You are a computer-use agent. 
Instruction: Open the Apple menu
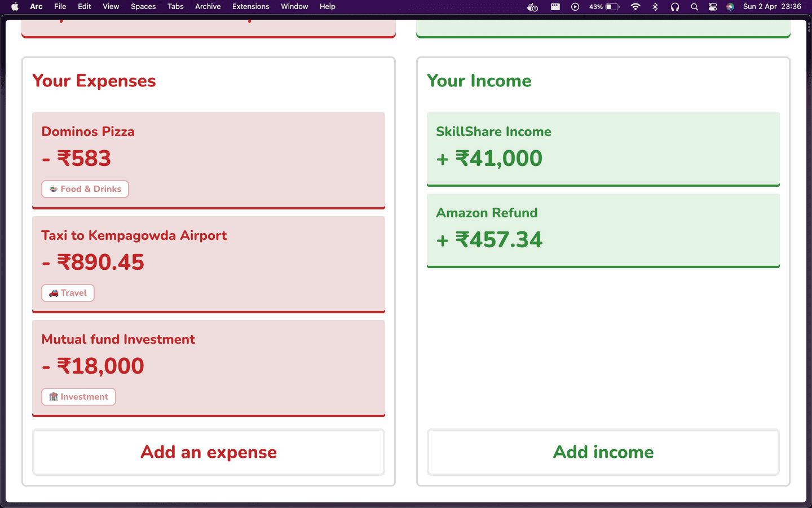15,7
